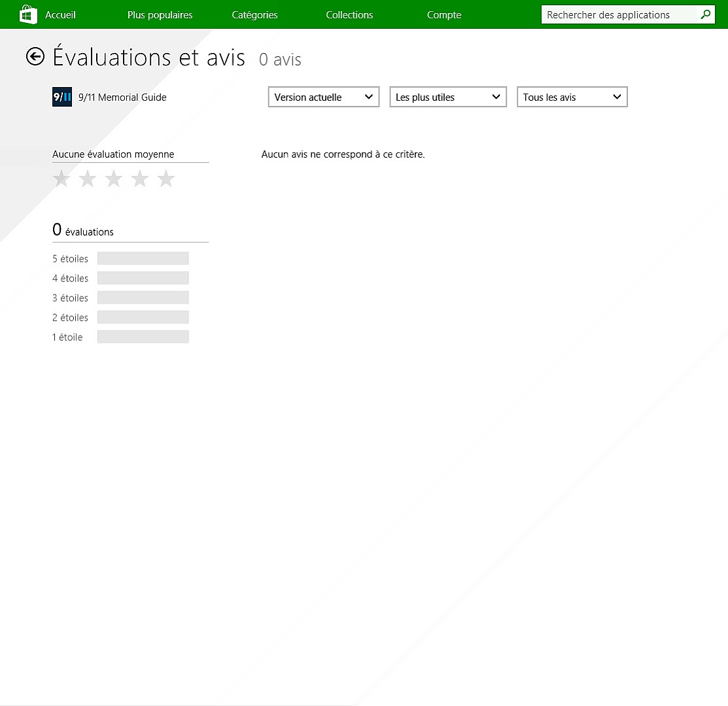Select the third rating star

(114, 179)
